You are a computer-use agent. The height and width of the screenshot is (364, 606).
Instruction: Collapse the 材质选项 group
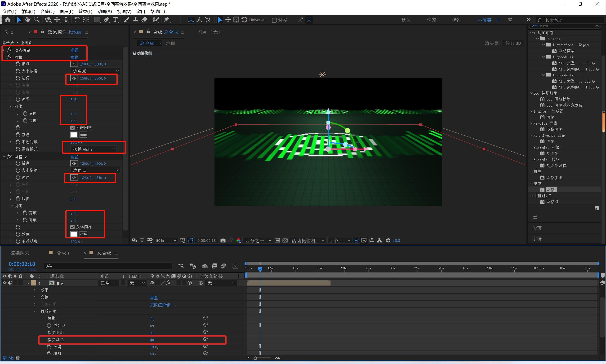tap(35, 311)
